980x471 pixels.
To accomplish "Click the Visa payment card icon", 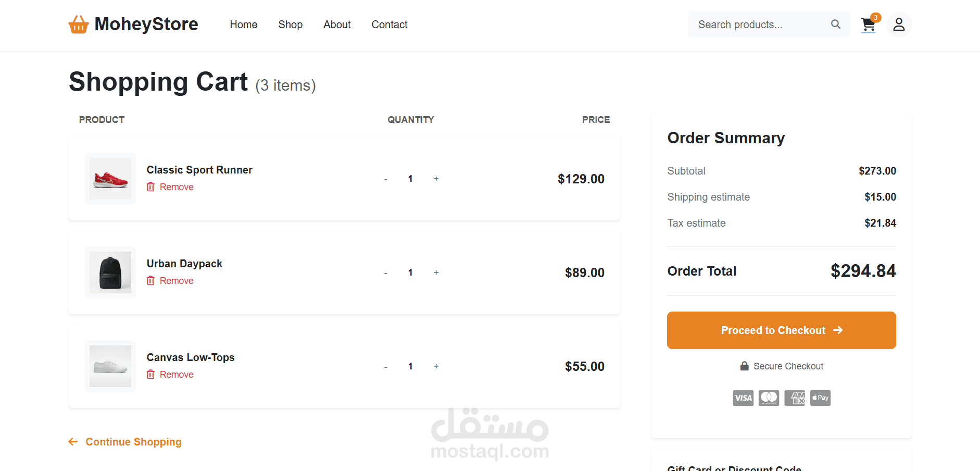I will coord(743,398).
